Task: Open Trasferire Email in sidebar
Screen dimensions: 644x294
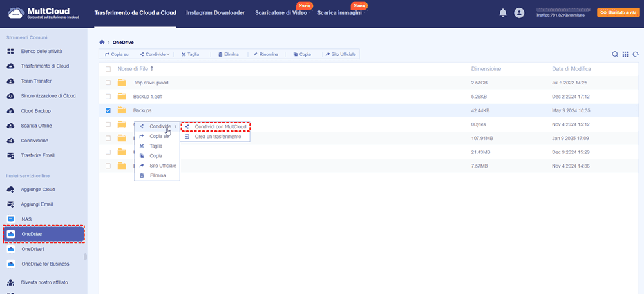Action: (x=37, y=155)
